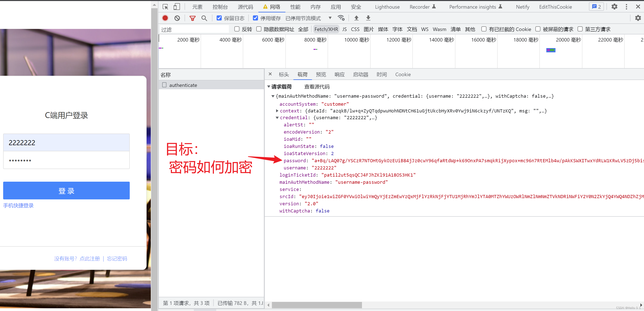Viewport: 644px width, 311px height.
Task: Stop recording network log
Action: [x=165, y=18]
